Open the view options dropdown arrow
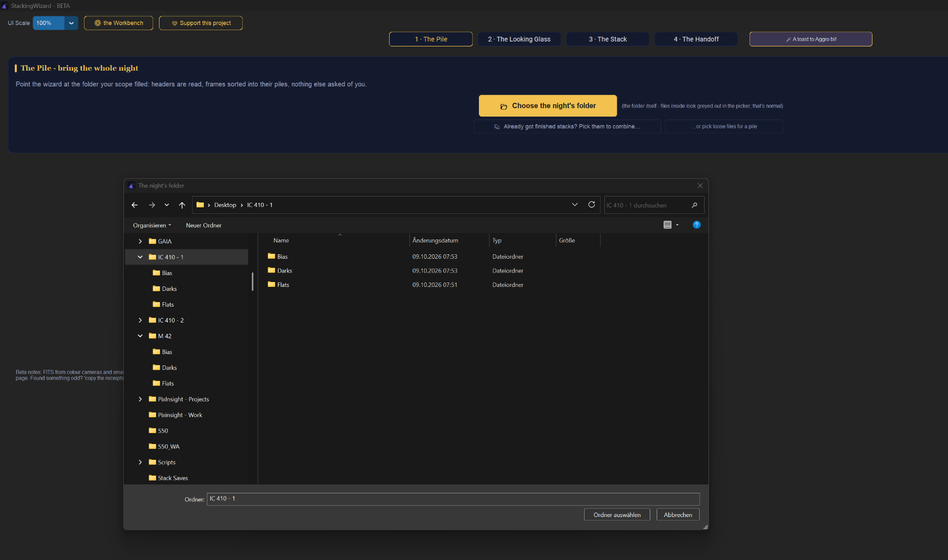The image size is (948, 560). (x=677, y=225)
